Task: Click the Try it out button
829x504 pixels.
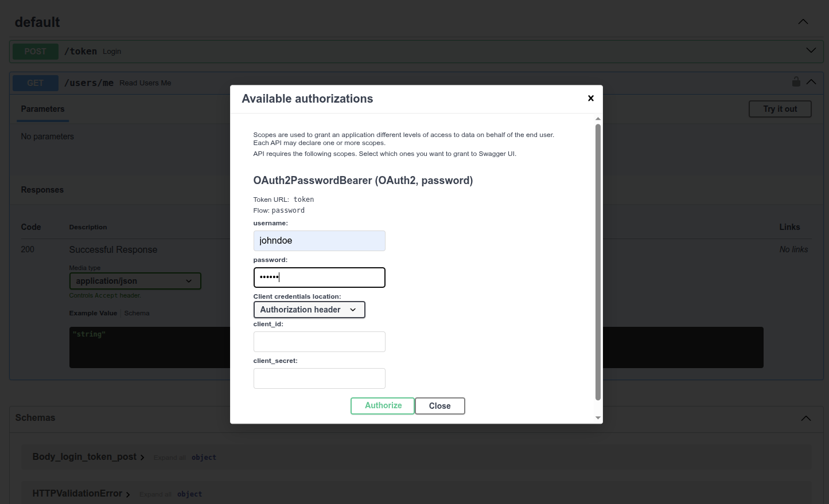Action: (x=780, y=109)
